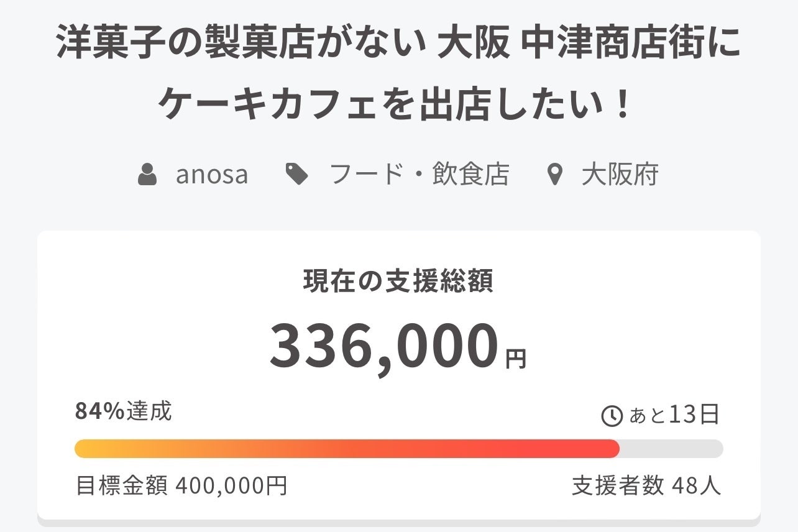798x532 pixels.
Task: Click the small 円 unit after 336,000
Action: (515, 359)
